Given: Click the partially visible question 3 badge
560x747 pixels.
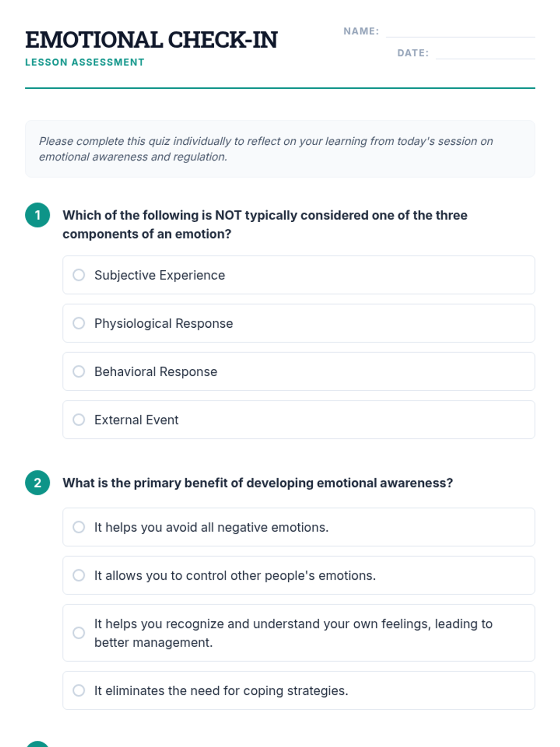Looking at the screenshot, I should 38,744.
